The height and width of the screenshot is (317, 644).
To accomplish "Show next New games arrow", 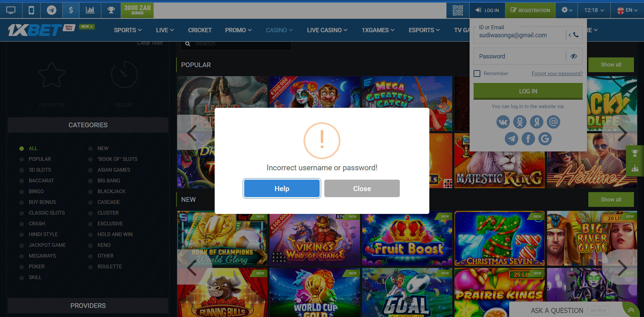I will click(623, 267).
